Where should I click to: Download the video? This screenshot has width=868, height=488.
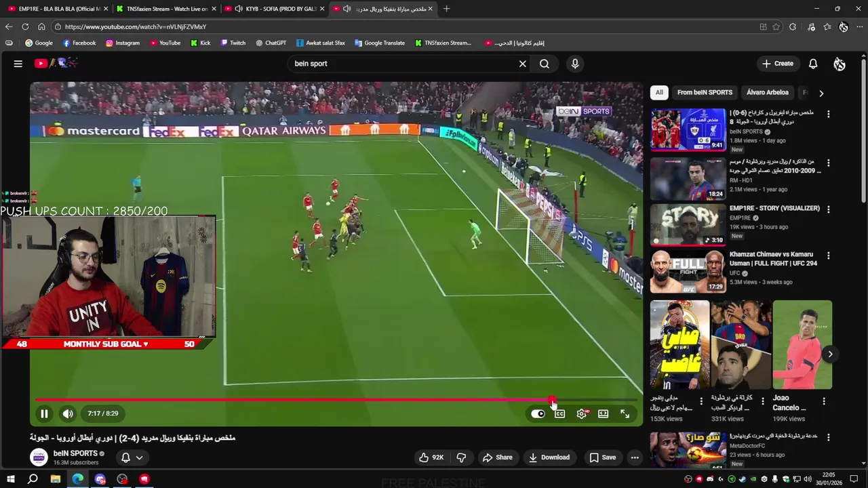click(x=549, y=457)
